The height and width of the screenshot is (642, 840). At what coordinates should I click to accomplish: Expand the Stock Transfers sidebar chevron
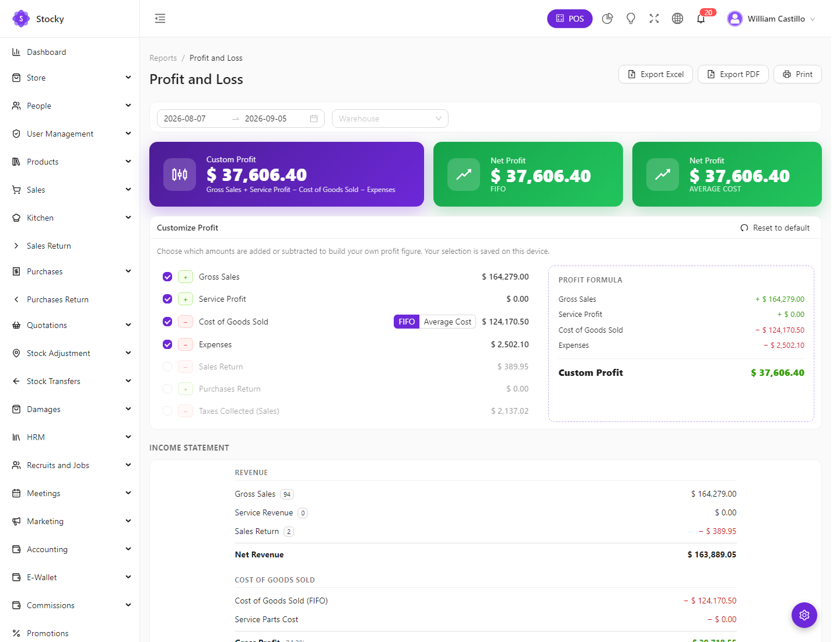pos(128,381)
